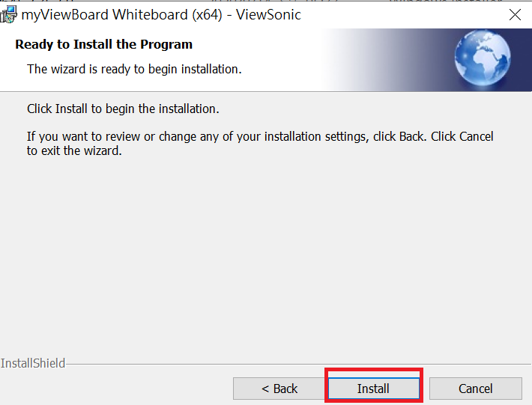Screen dimensions: 532x405
Task: Click the myViewBoard Whiteboard title bar text
Action: (161, 14)
